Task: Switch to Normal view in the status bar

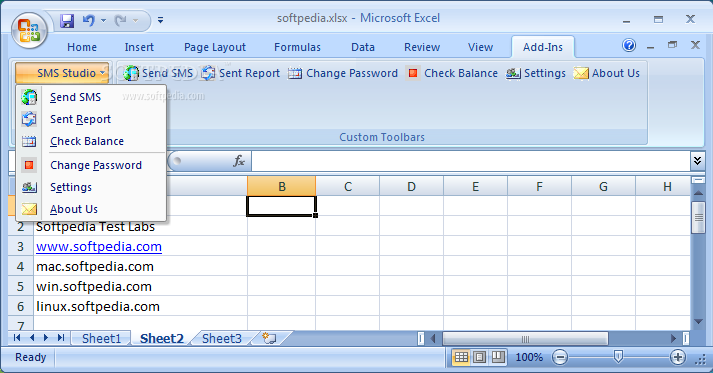Action: pyautogui.click(x=461, y=358)
